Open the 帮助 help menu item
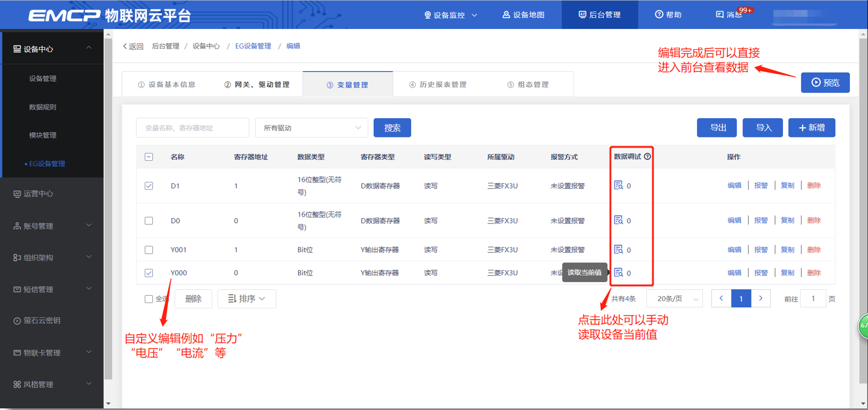The width and height of the screenshot is (868, 410). pyautogui.click(x=668, y=14)
